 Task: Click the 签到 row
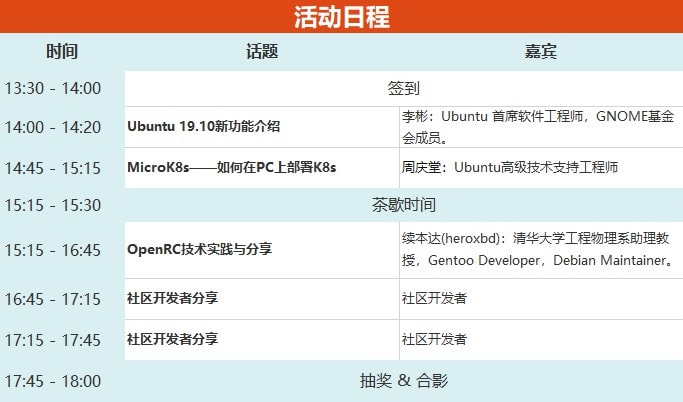click(404, 88)
